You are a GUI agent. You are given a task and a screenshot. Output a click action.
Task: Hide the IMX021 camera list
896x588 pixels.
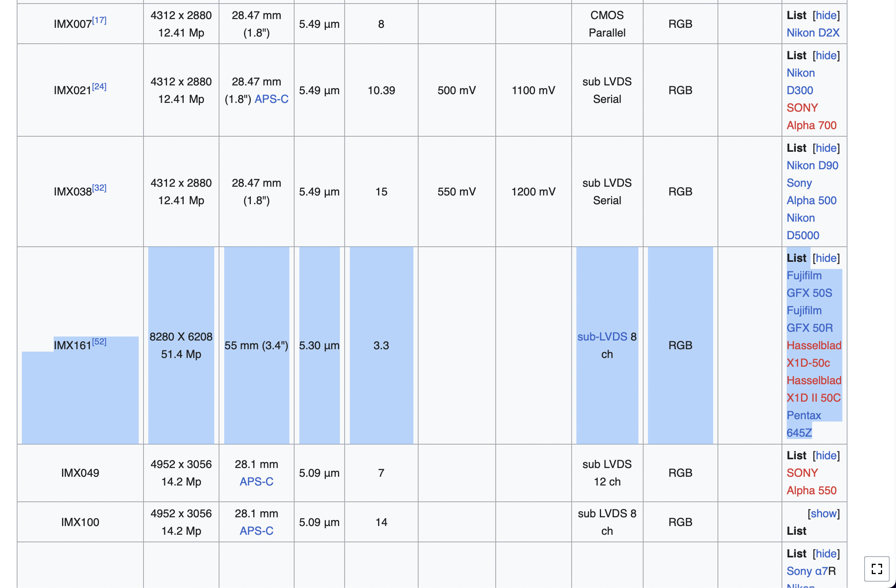pos(826,56)
